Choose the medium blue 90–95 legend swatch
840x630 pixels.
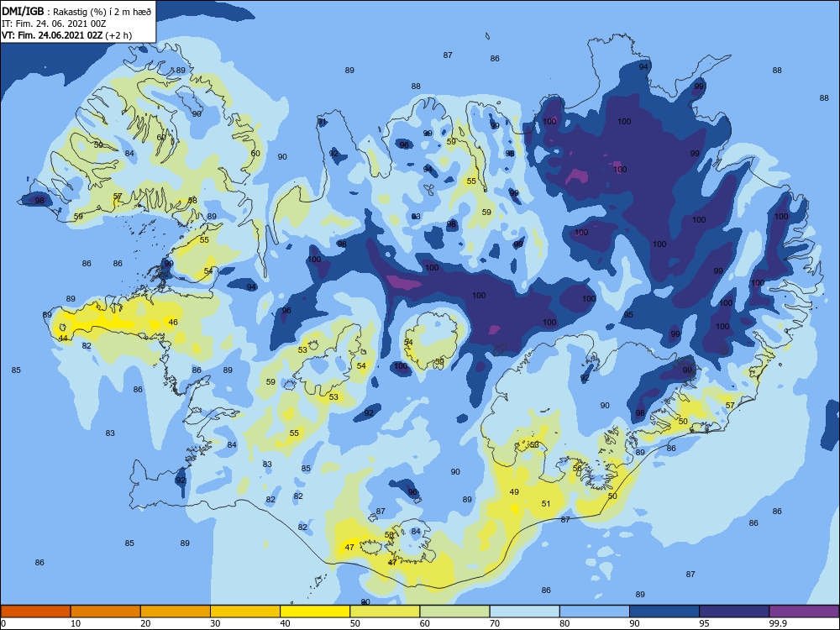[x=664, y=612]
